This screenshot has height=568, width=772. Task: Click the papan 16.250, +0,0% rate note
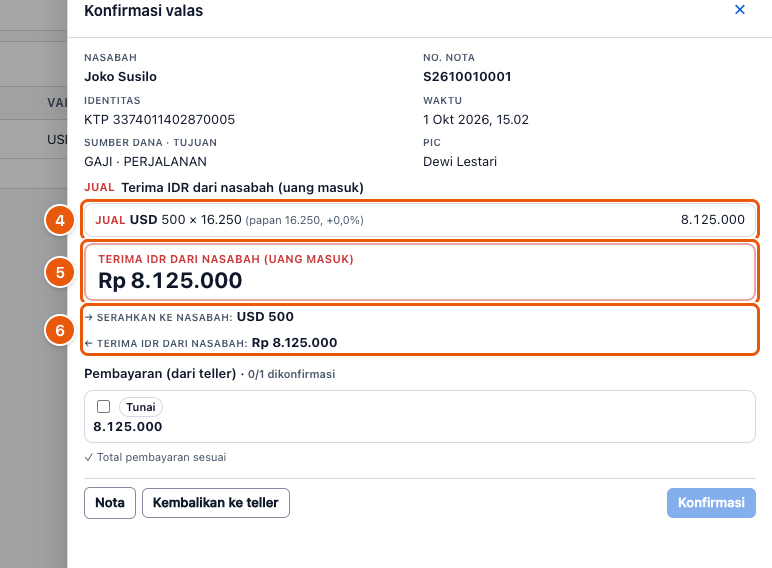click(x=304, y=220)
